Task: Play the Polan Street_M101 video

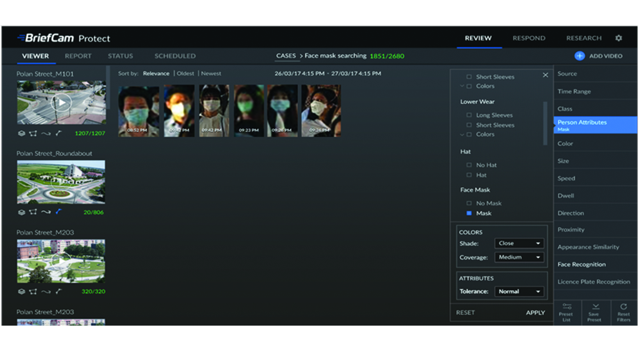Action: click(x=62, y=103)
